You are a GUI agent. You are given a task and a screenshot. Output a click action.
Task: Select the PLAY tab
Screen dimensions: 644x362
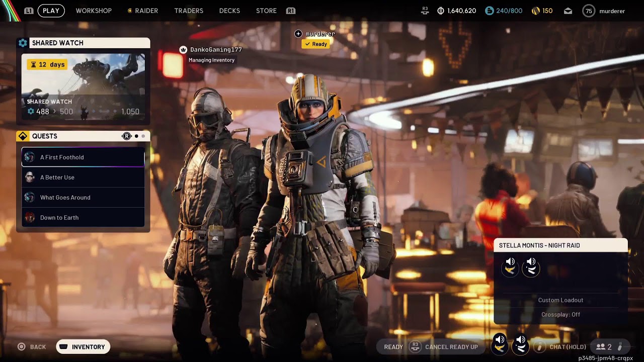(51, 11)
